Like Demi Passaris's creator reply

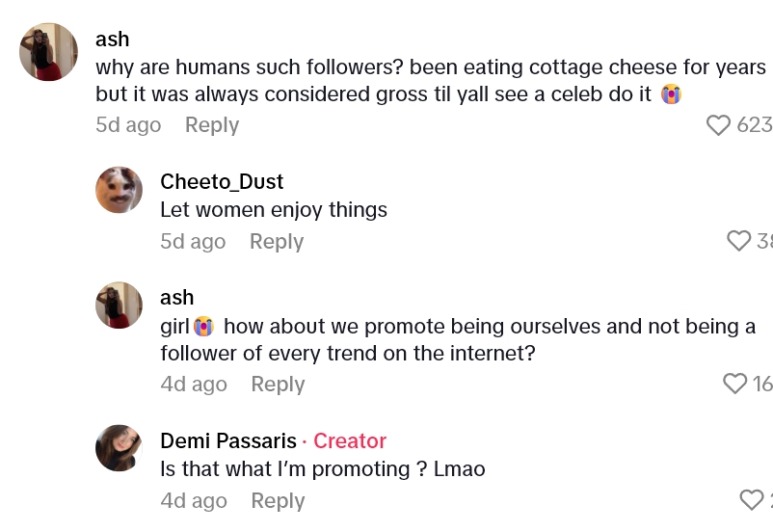coord(752,500)
